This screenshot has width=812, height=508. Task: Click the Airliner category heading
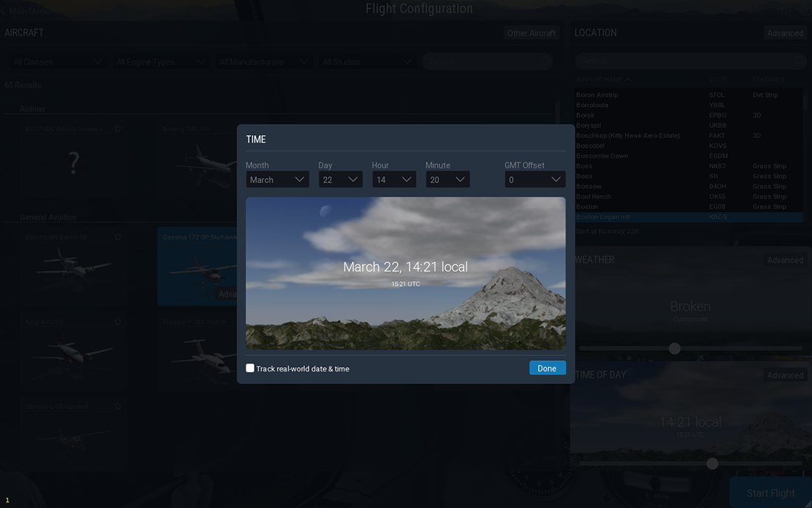pyautogui.click(x=32, y=109)
